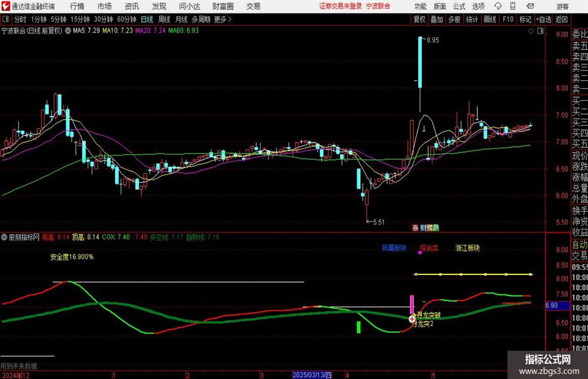Click the 宁波联合 stock name in title bar
Image resolution: width=588 pixels, height=379 pixels.
378,6
